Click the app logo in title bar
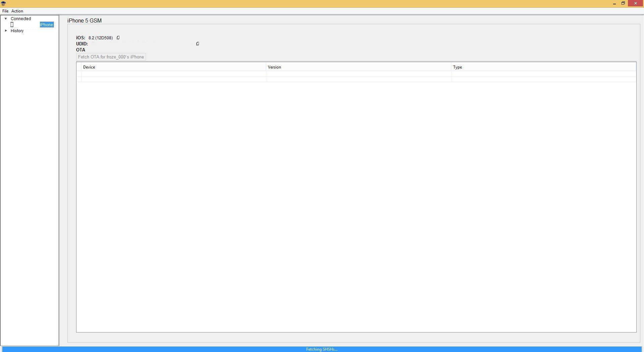Screen dimensions: 644x352 pos(3,3)
